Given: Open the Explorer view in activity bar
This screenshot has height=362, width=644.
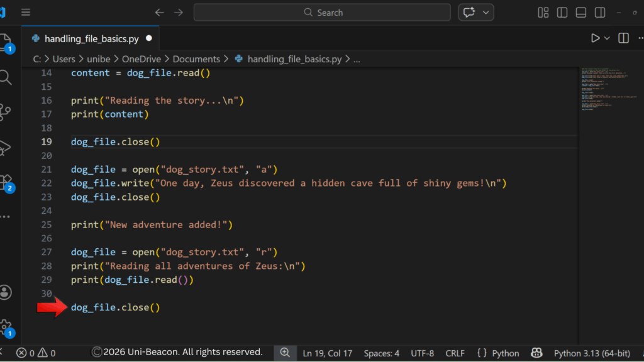Looking at the screenshot, I should pos(6,43).
